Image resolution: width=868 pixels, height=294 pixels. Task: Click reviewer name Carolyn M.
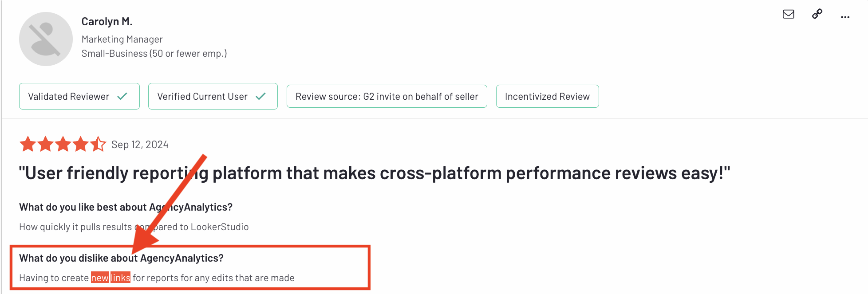coord(107,21)
